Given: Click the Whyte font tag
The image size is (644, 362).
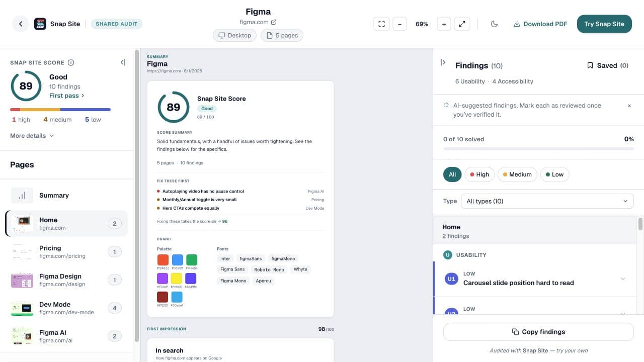Looking at the screenshot, I should click(x=300, y=269).
